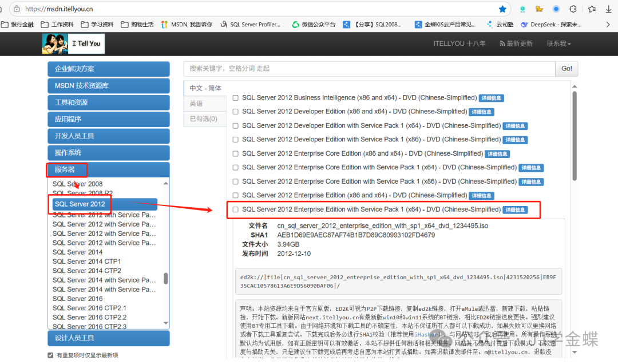Uncheck 有重复项时仅显示最新项 checkbox
Image resolution: width=618 pixels, height=364 pixels.
click(50, 355)
